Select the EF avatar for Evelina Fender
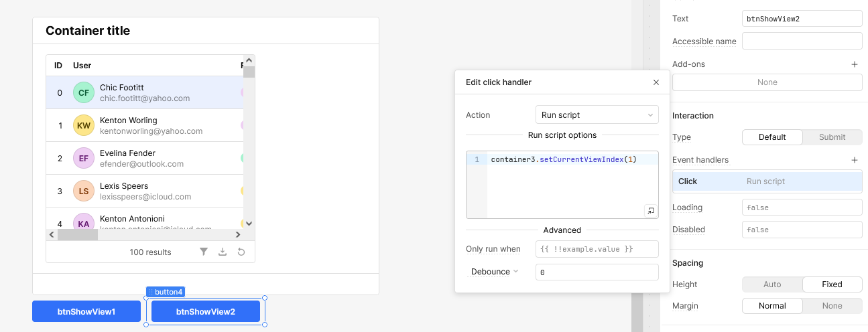 (x=84, y=159)
